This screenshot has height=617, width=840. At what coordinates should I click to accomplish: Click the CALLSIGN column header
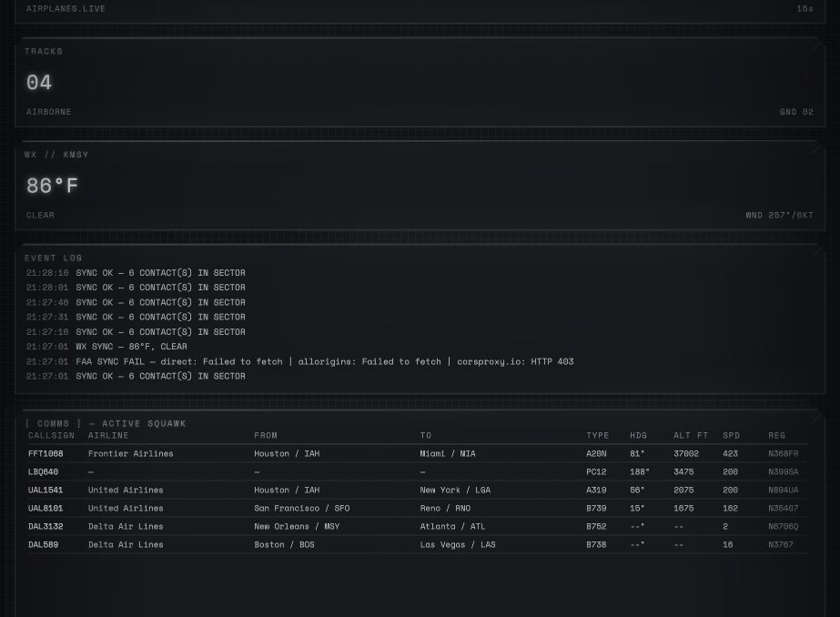click(x=52, y=435)
